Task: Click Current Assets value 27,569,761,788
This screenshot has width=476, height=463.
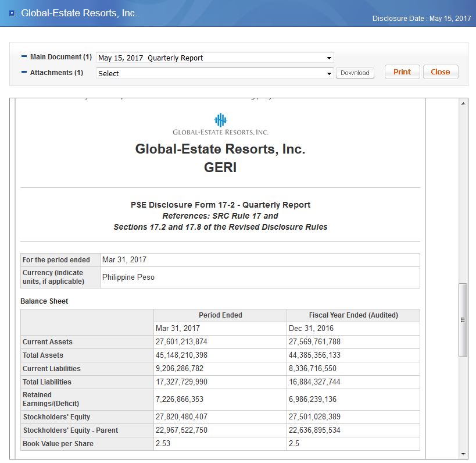Action: pos(314,342)
